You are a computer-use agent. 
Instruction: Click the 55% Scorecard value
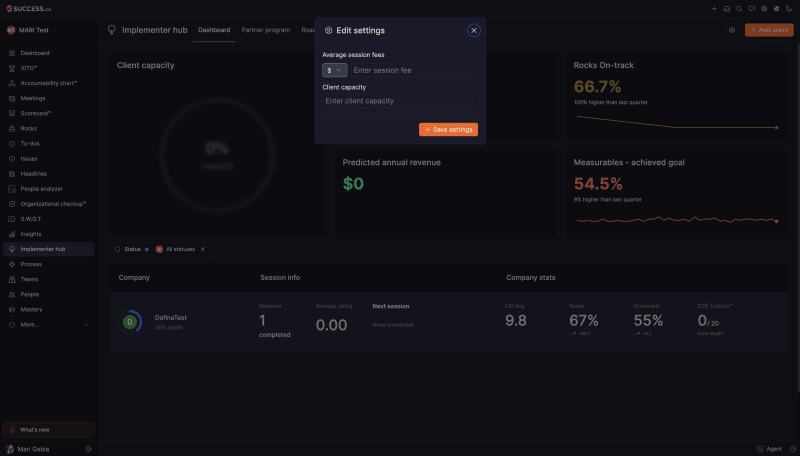[648, 320]
